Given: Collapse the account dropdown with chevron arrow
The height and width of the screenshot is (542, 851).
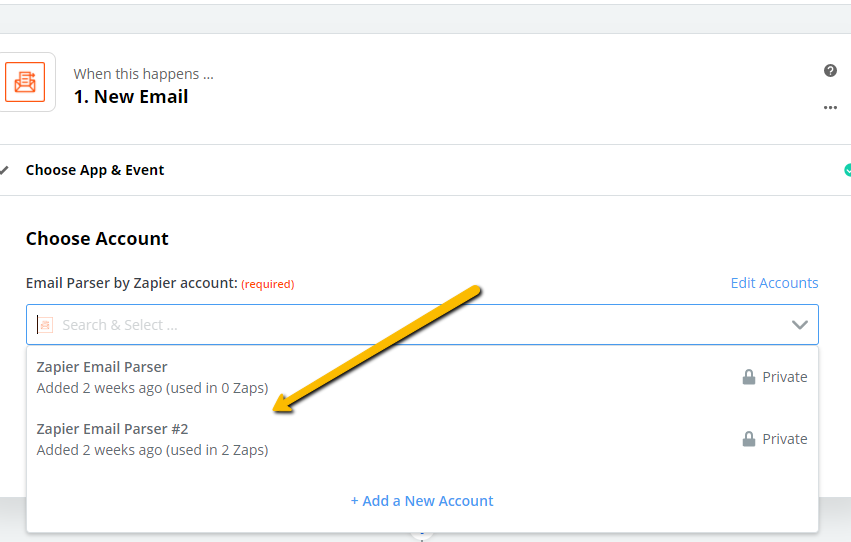Looking at the screenshot, I should (x=799, y=325).
